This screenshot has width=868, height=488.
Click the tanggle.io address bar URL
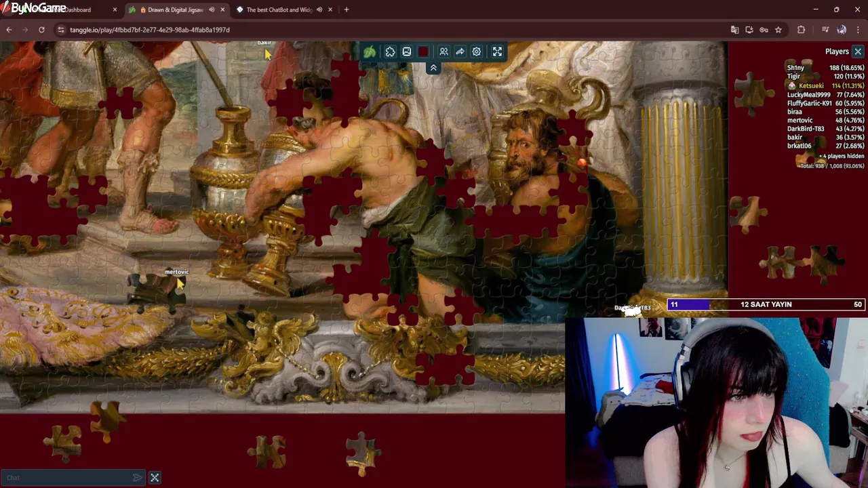tap(150, 30)
